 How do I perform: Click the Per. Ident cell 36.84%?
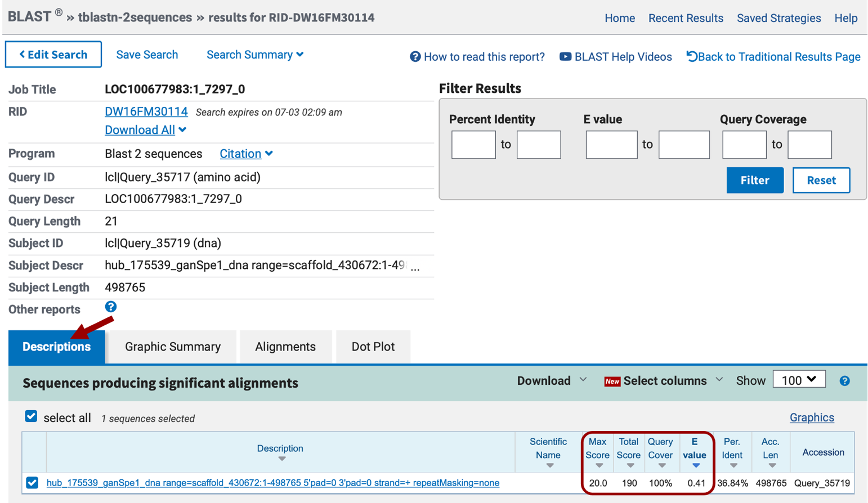(x=732, y=483)
